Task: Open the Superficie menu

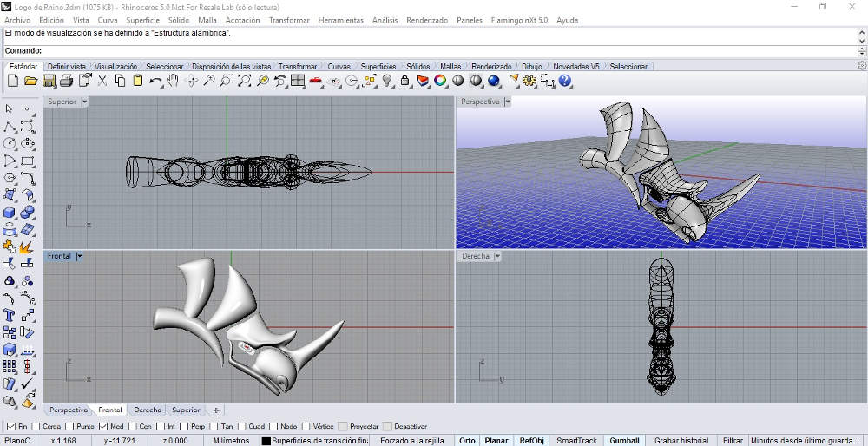Action: 143,20
